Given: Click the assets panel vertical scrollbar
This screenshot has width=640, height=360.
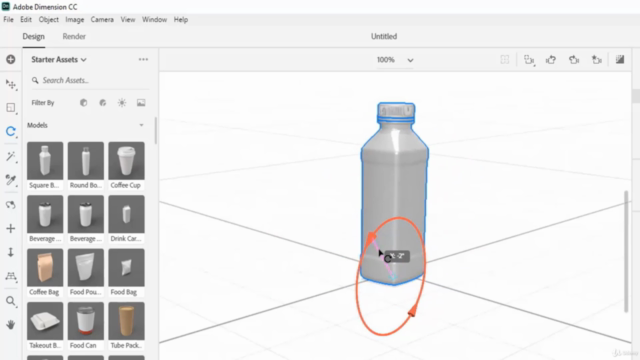Looking at the screenshot, I should (156, 131).
